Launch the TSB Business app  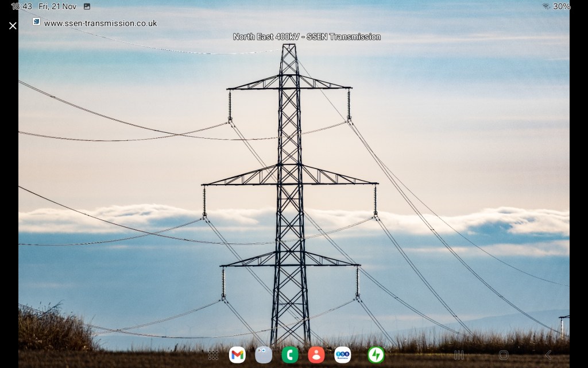[343, 355]
